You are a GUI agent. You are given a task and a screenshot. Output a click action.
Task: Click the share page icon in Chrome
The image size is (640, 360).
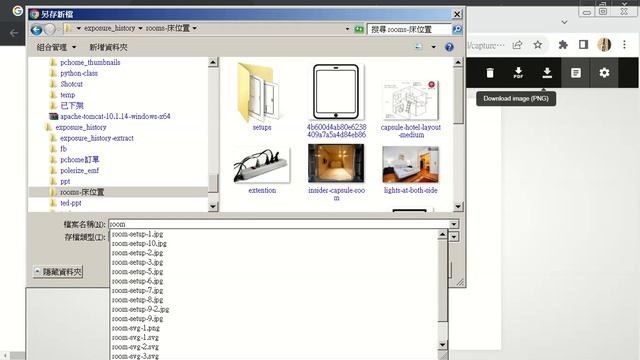pos(517,44)
